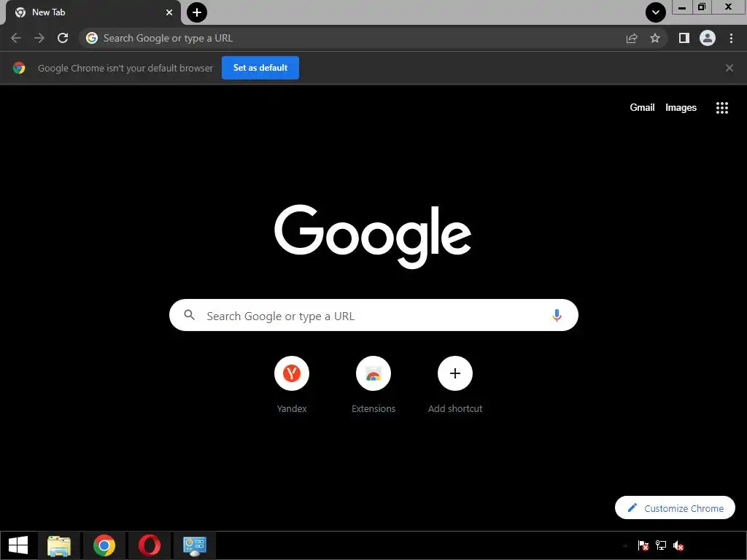
Task: Open Images link
Action: pyautogui.click(x=681, y=108)
